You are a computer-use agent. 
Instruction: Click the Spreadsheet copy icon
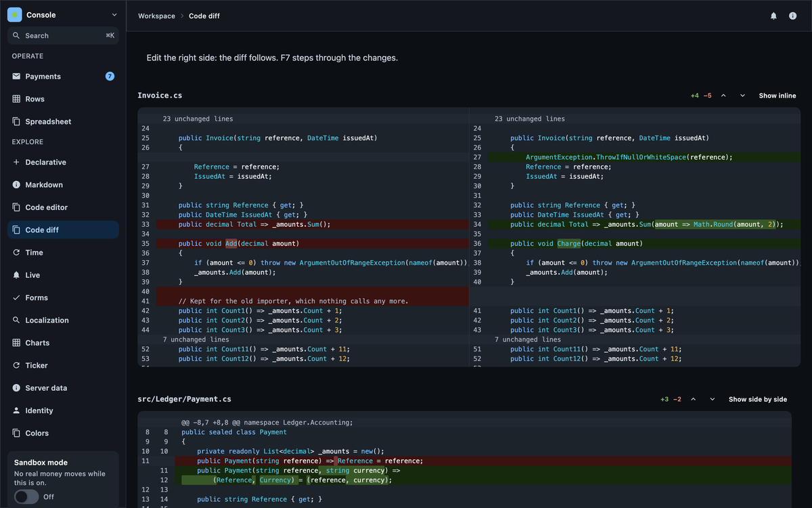(x=16, y=121)
